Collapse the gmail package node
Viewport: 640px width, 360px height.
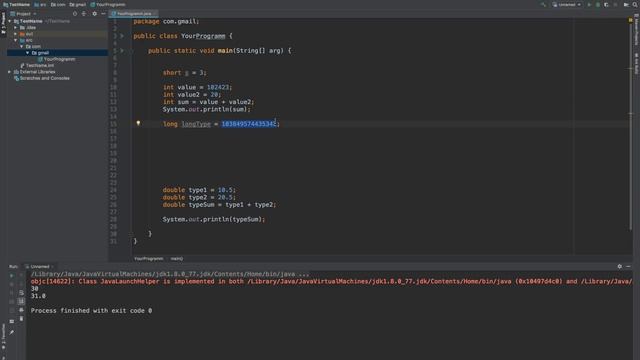(27, 53)
